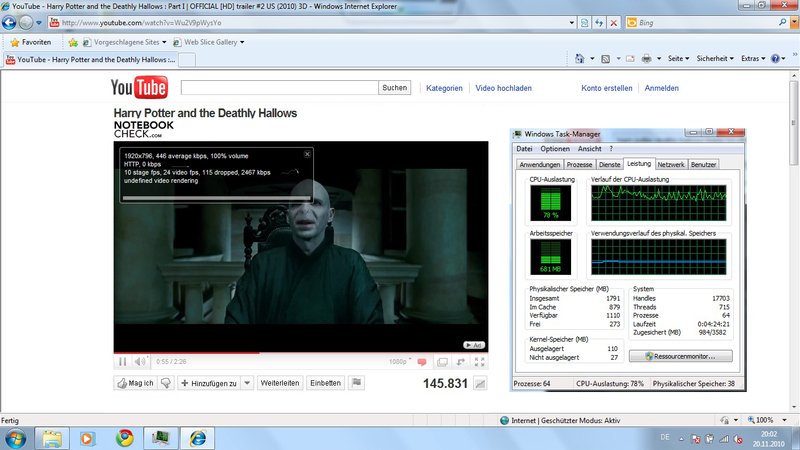Open the recent pages dropdown beside navigation arrows
This screenshot has height=450, width=800.
coord(39,23)
